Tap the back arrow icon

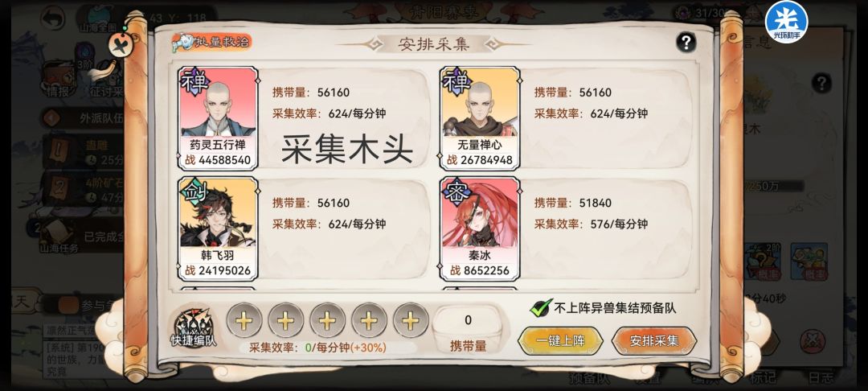[53, 19]
